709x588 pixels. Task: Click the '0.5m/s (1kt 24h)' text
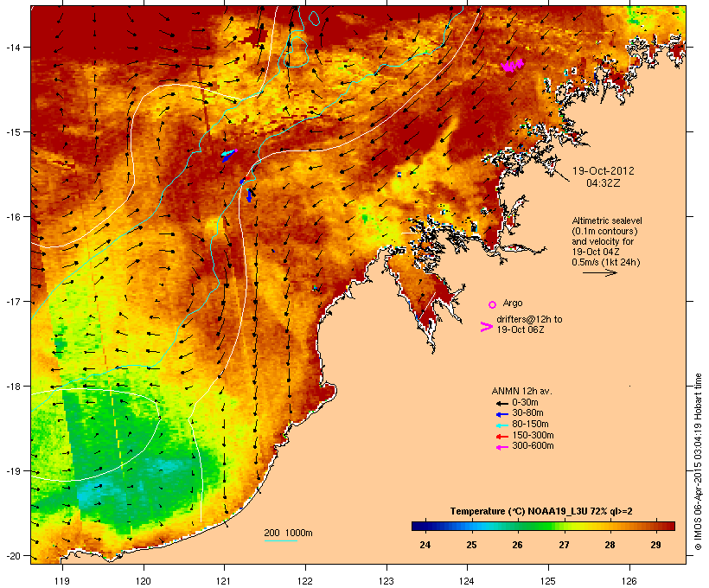(x=606, y=262)
